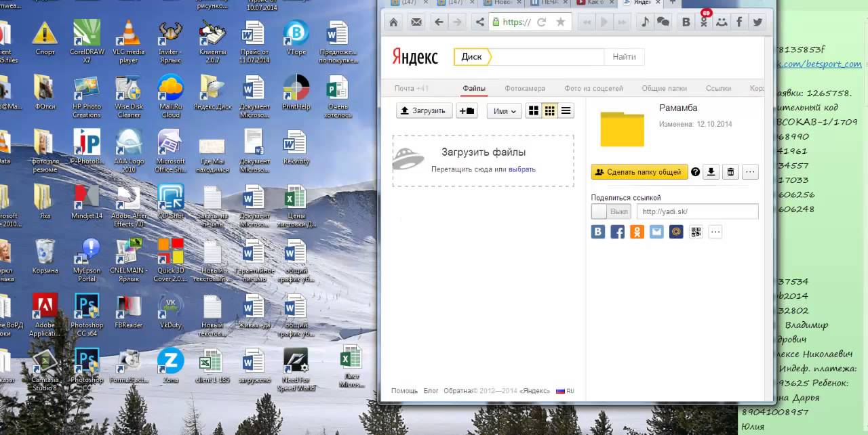Open the Фотокамера tab
Screen dimensions: 868x435
pos(525,88)
